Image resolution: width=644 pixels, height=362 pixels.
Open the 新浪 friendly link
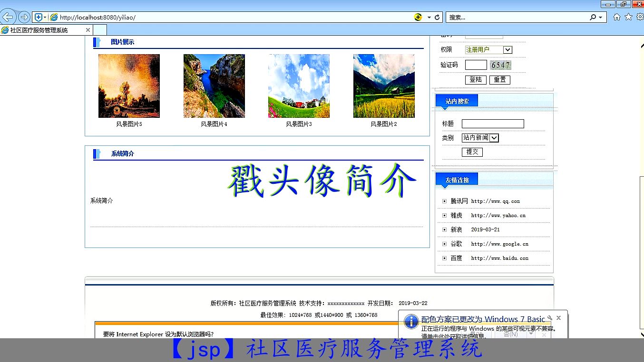[x=457, y=230]
